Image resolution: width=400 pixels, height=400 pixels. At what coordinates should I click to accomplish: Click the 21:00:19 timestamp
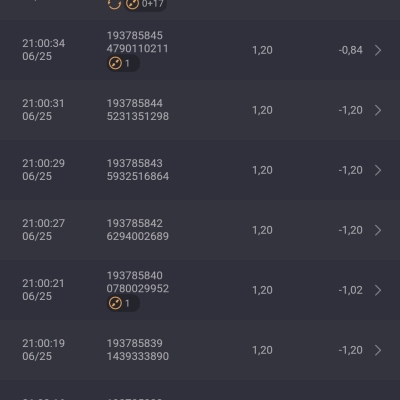[x=44, y=343]
